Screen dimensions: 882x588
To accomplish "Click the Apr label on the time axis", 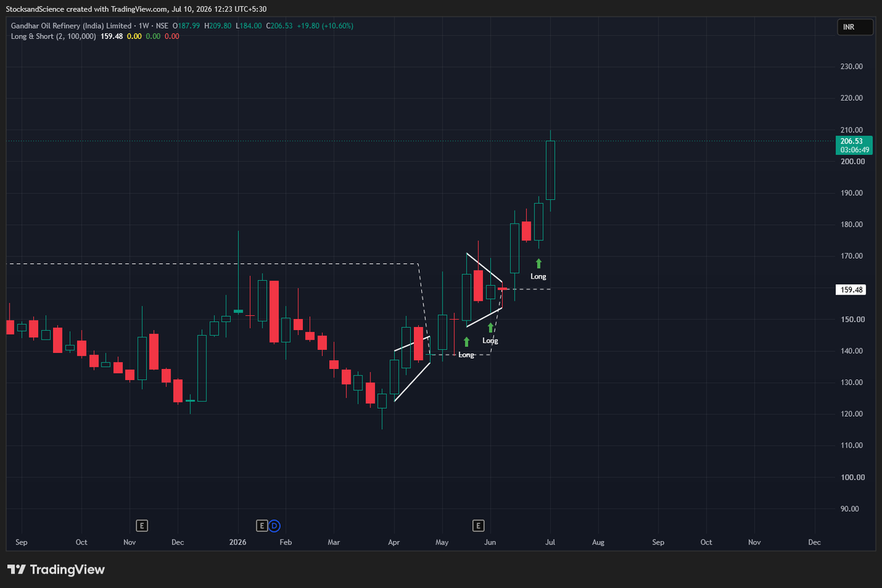I will [394, 542].
